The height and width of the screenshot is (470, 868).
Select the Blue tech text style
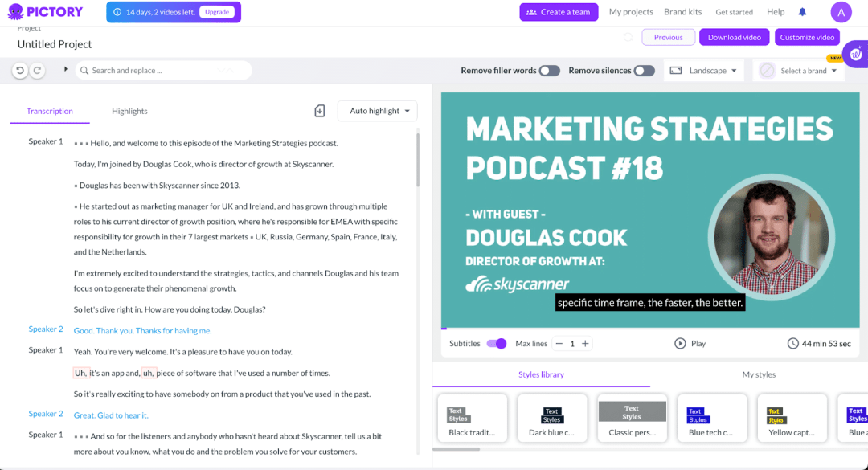(x=712, y=418)
